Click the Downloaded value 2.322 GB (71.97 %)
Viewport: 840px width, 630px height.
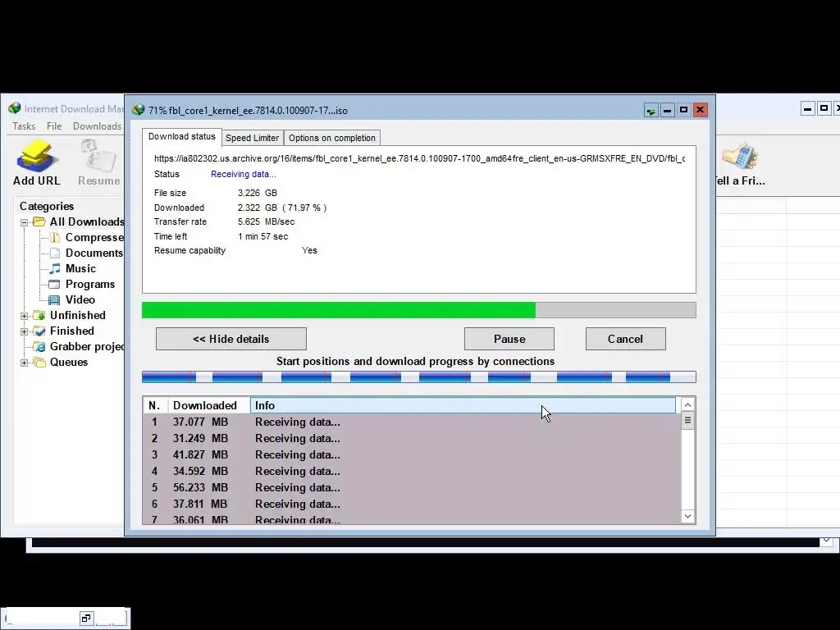tap(282, 208)
